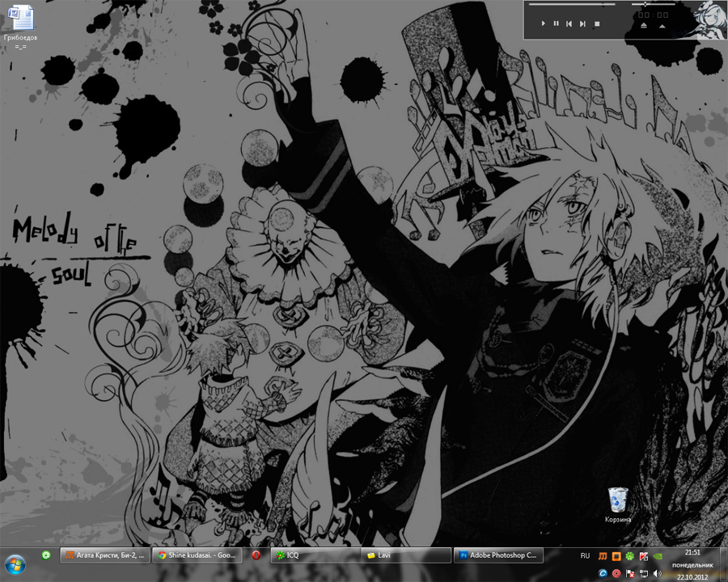Switch to Lavi folder taskbar window
This screenshot has width=728, height=582.
point(406,555)
